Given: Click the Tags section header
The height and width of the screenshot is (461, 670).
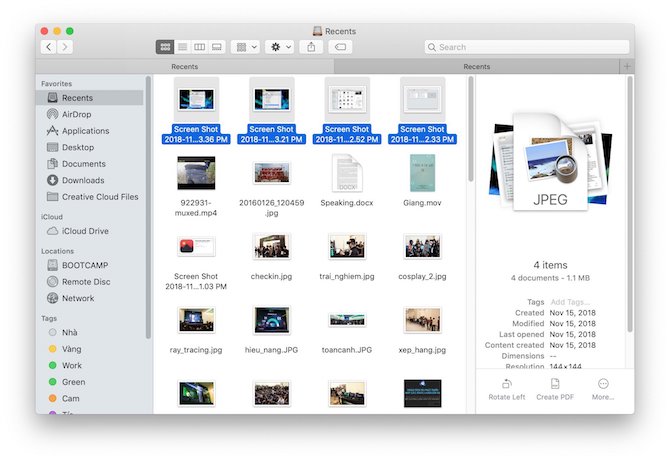Looking at the screenshot, I should tap(49, 319).
